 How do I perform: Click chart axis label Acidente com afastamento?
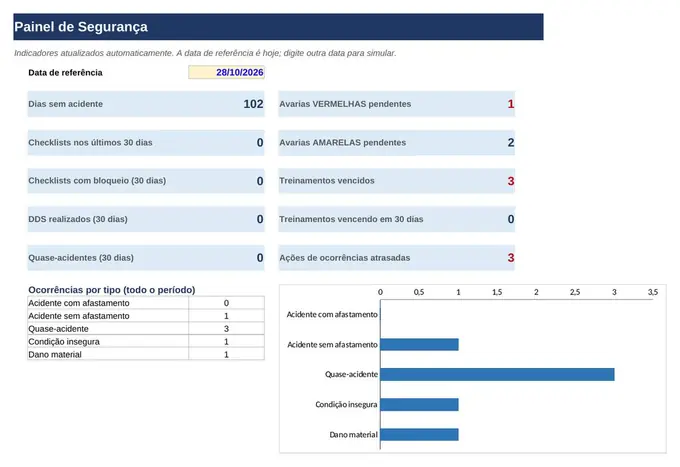pyautogui.click(x=332, y=315)
